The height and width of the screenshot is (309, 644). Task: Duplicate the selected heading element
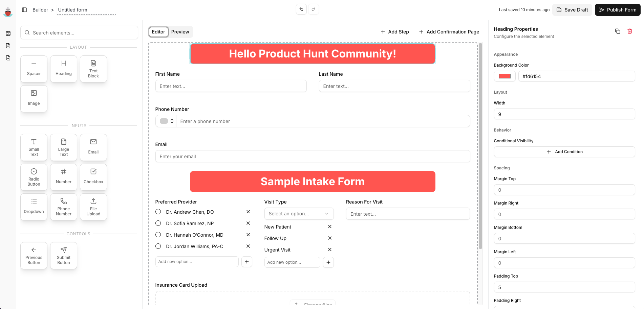[618, 31]
